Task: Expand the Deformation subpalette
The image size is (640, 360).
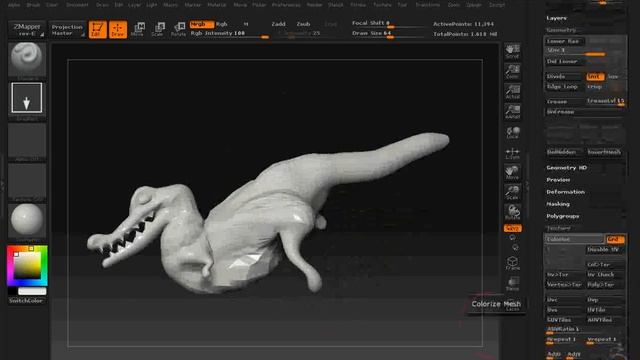Action: click(x=565, y=192)
